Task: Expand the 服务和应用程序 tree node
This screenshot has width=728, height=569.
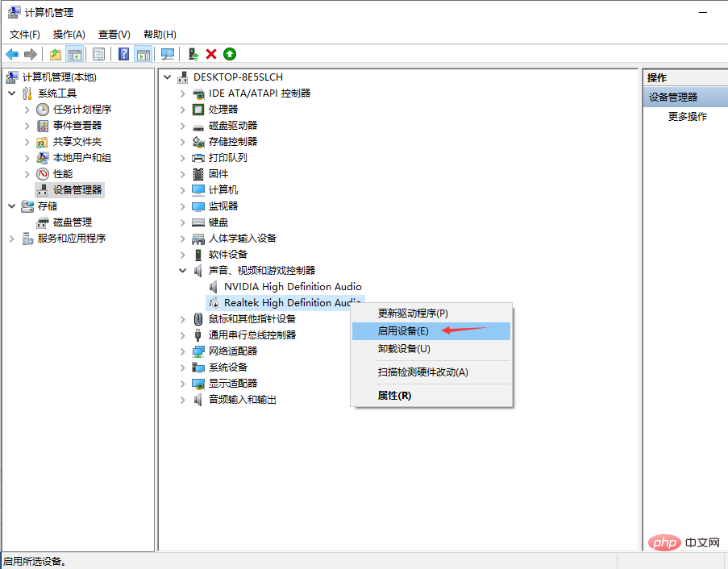Action: point(12,239)
